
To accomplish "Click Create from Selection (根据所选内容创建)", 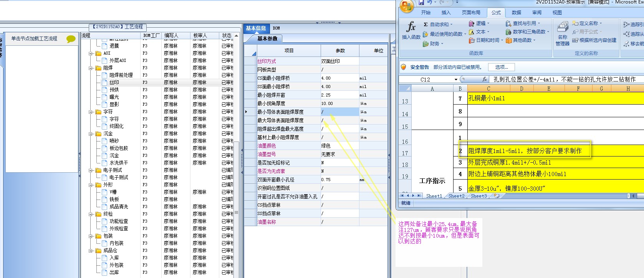I will tap(594, 40).
